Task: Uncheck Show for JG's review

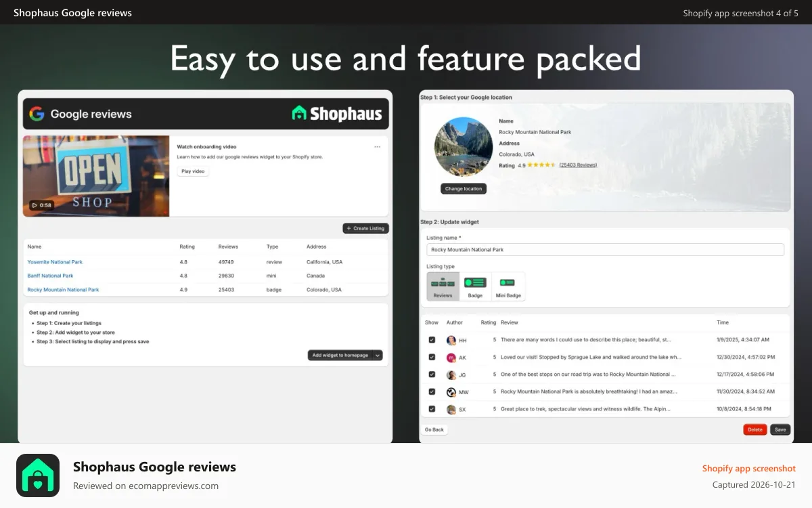Action: pos(432,375)
